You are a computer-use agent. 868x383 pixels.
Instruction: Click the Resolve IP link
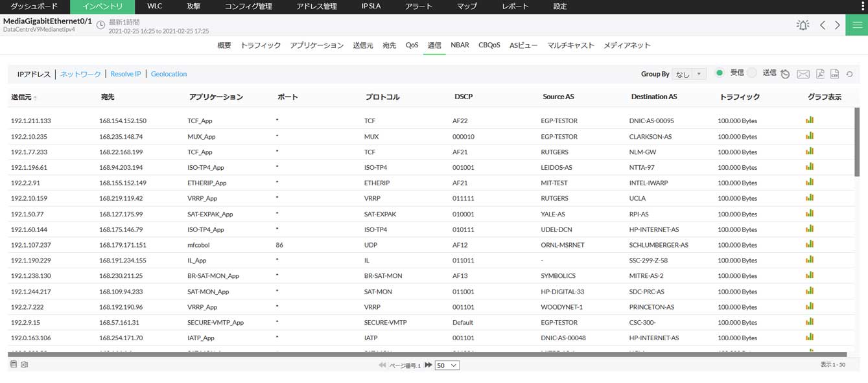(x=126, y=74)
